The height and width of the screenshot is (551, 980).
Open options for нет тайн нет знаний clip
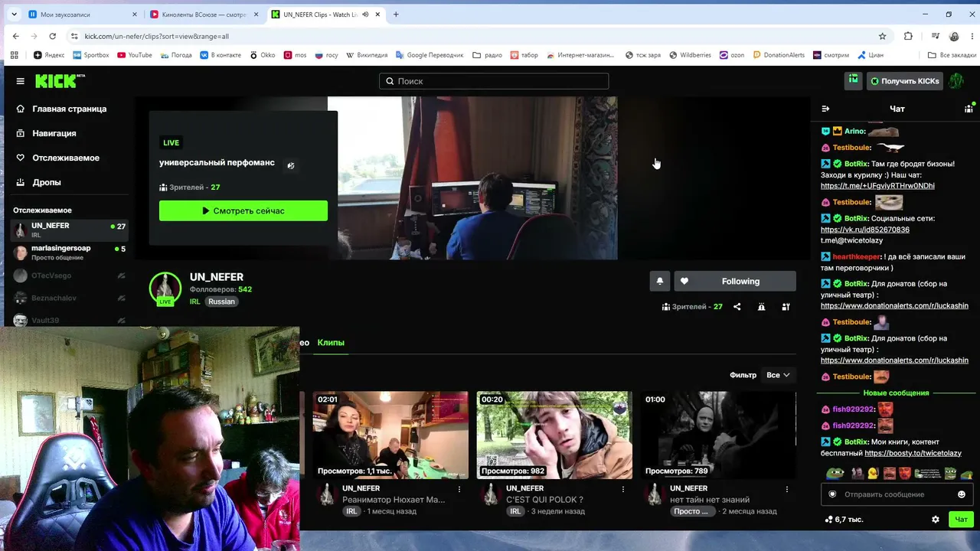tap(787, 488)
